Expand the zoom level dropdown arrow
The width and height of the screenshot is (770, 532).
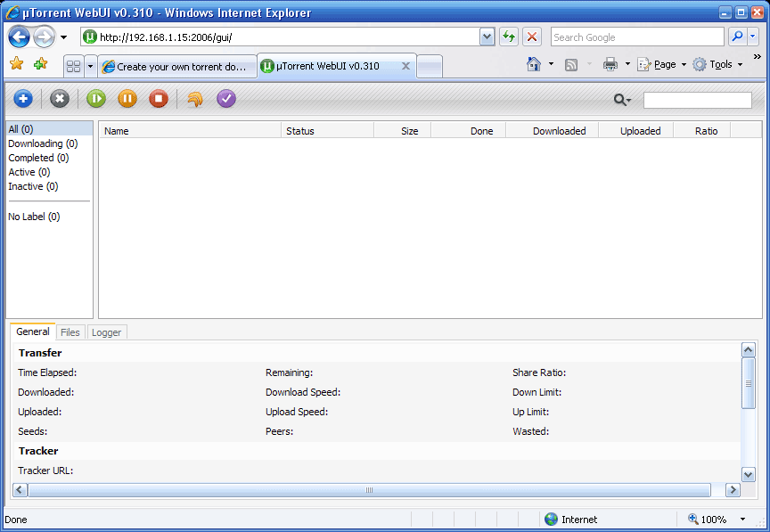743,520
